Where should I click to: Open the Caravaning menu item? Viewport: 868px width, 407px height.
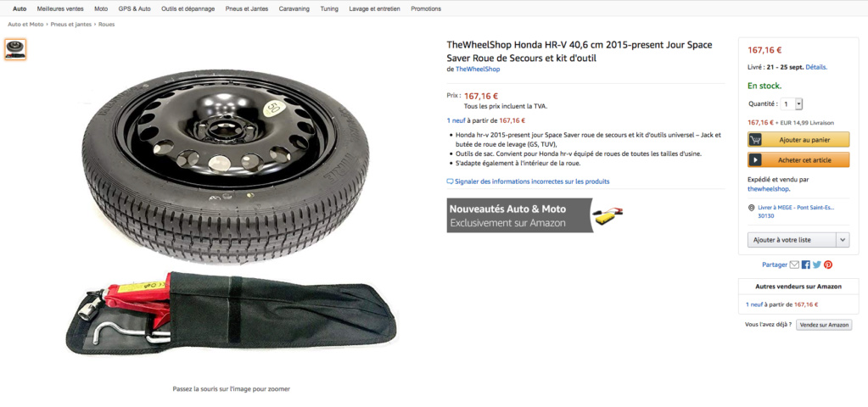click(x=294, y=8)
